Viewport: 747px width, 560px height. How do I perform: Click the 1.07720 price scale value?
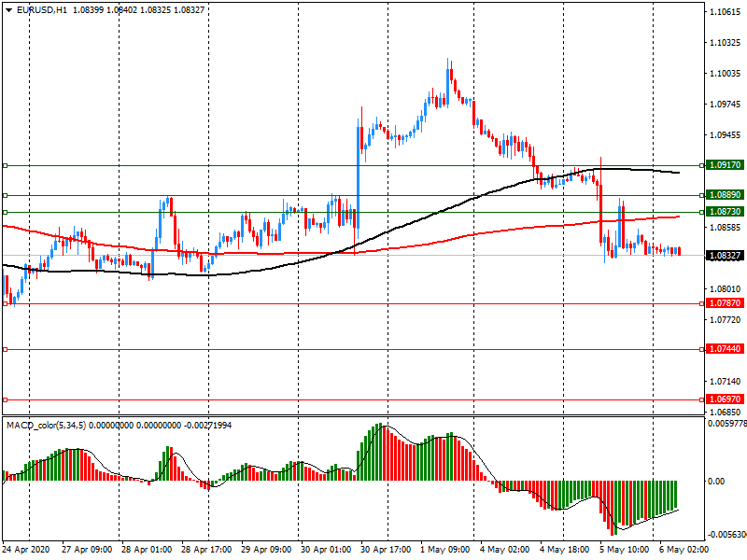point(726,320)
